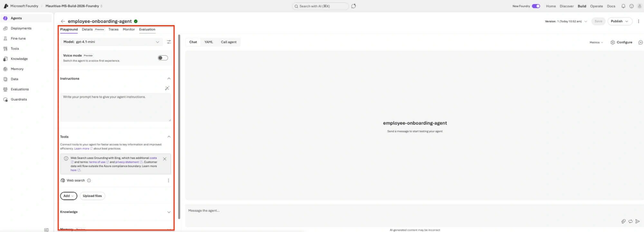This screenshot has height=232, width=644.
Task: Dismiss the Web Search Bing notice
Action: 165,159
